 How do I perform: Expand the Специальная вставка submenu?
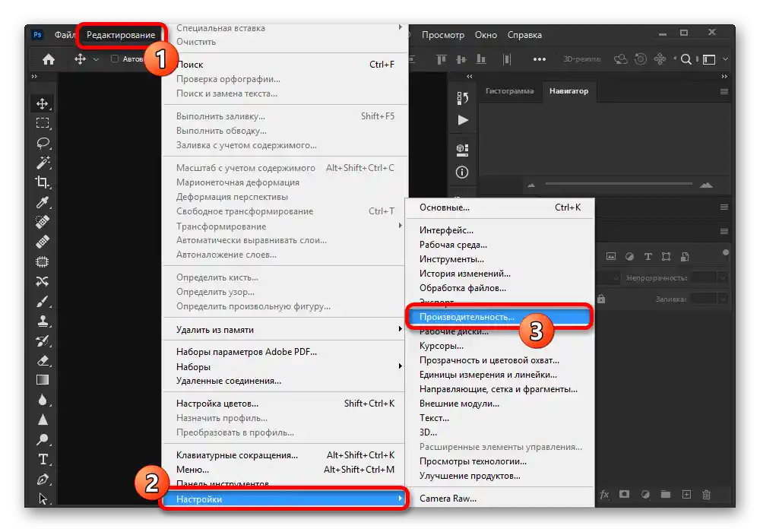[x=400, y=27]
